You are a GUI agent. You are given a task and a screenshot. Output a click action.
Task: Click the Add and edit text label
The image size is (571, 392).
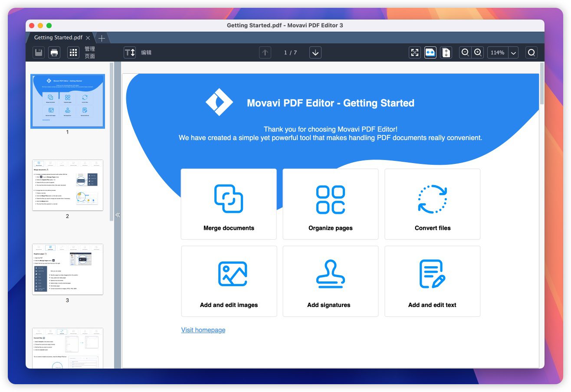pyautogui.click(x=432, y=305)
